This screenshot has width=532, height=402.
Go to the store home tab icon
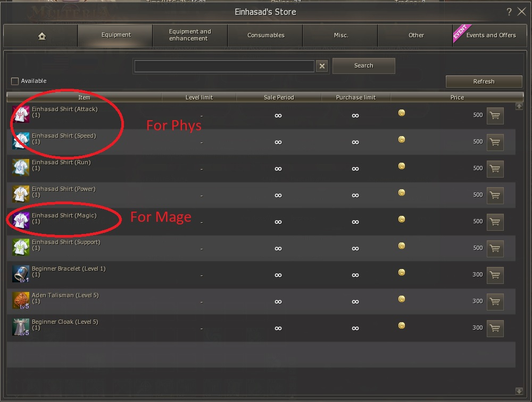pyautogui.click(x=42, y=36)
